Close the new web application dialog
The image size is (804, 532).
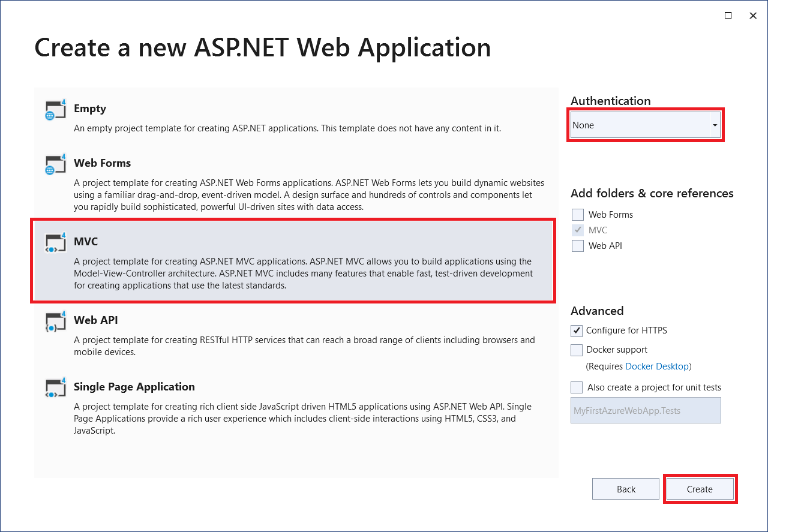[753, 16]
